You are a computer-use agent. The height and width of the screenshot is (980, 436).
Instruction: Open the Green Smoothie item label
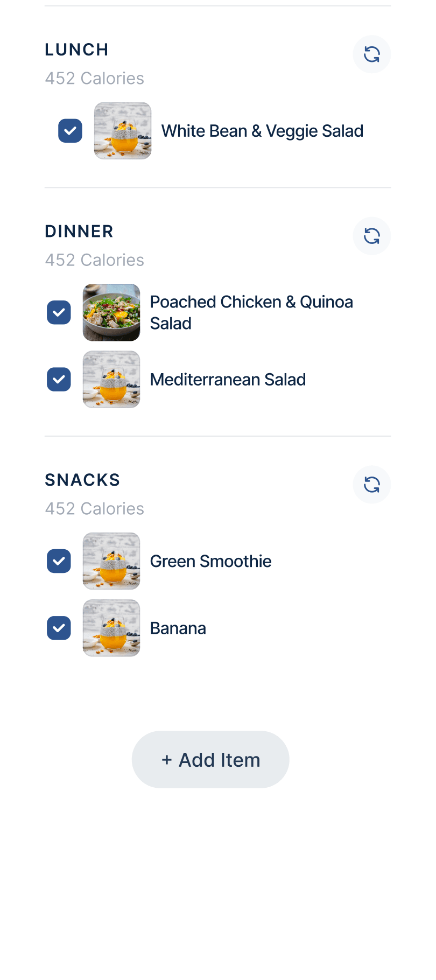tap(210, 561)
